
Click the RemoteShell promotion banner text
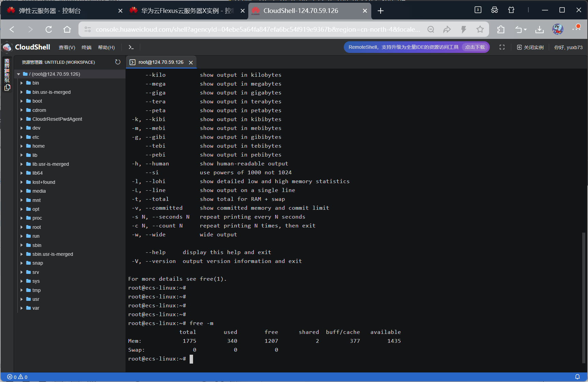tap(403, 47)
